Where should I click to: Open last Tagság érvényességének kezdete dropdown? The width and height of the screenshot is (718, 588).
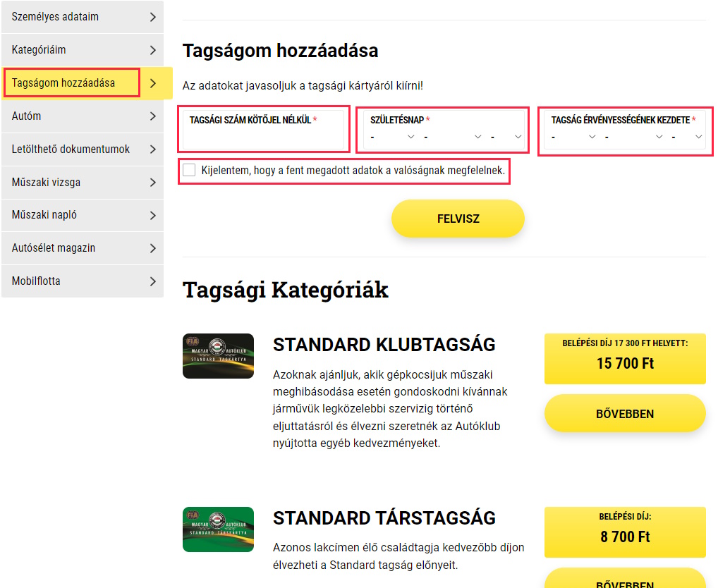click(687, 137)
